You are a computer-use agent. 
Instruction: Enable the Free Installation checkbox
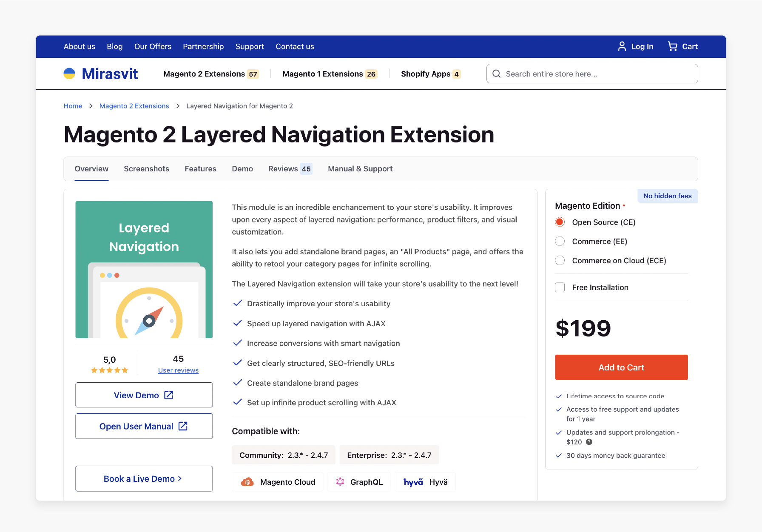pos(560,287)
